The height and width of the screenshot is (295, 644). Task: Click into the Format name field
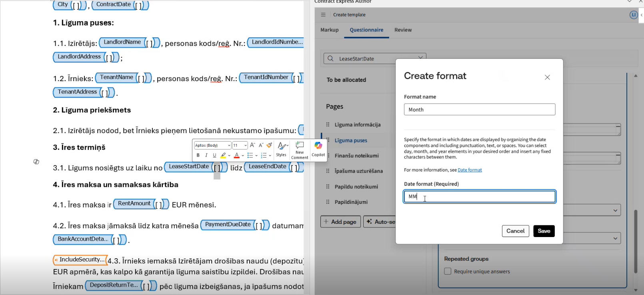tap(479, 110)
